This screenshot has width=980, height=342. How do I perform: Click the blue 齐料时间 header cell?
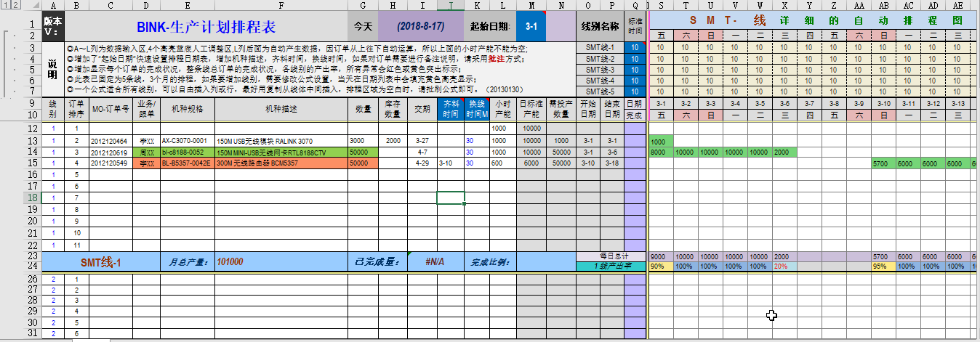tap(450, 110)
